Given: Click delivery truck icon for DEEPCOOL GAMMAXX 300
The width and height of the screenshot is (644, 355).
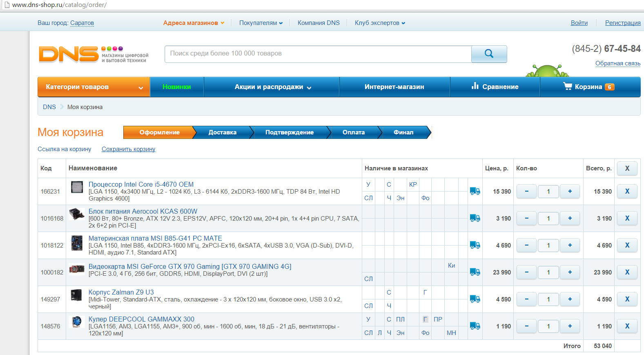Looking at the screenshot, I should coord(475,326).
